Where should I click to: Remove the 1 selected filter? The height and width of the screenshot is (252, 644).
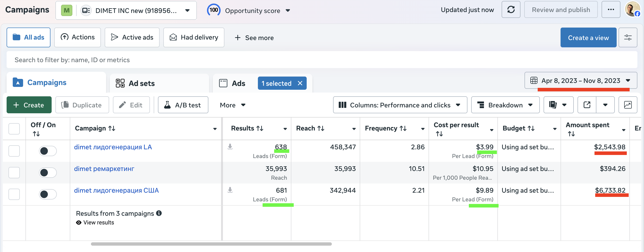point(300,83)
